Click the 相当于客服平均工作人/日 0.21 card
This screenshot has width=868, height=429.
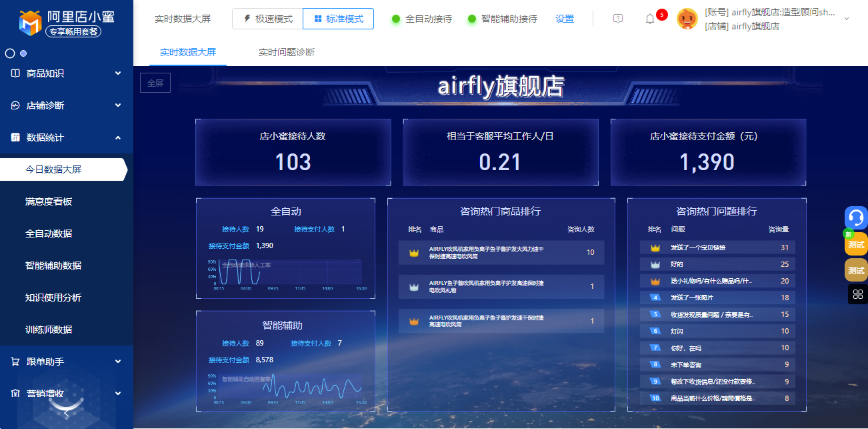pyautogui.click(x=501, y=152)
